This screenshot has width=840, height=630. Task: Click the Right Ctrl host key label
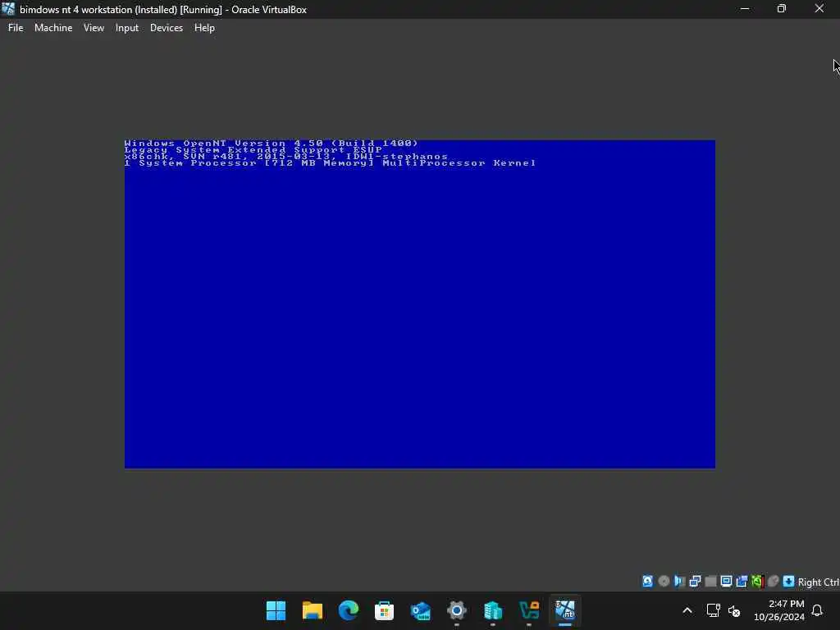point(819,582)
